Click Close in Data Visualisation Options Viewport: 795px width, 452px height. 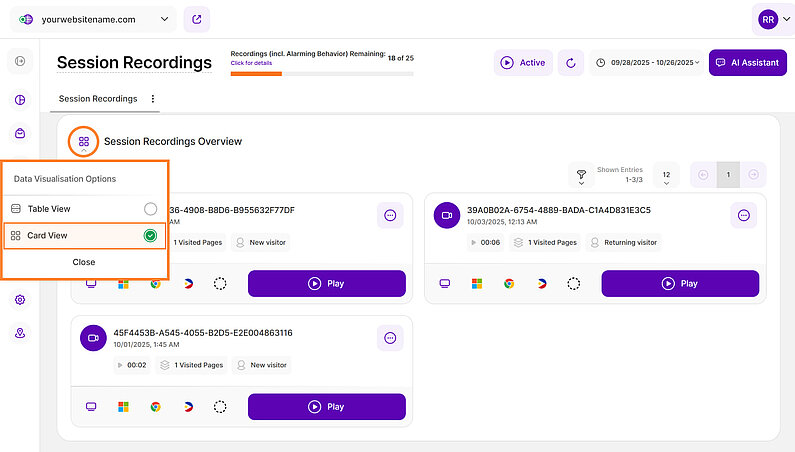[84, 262]
